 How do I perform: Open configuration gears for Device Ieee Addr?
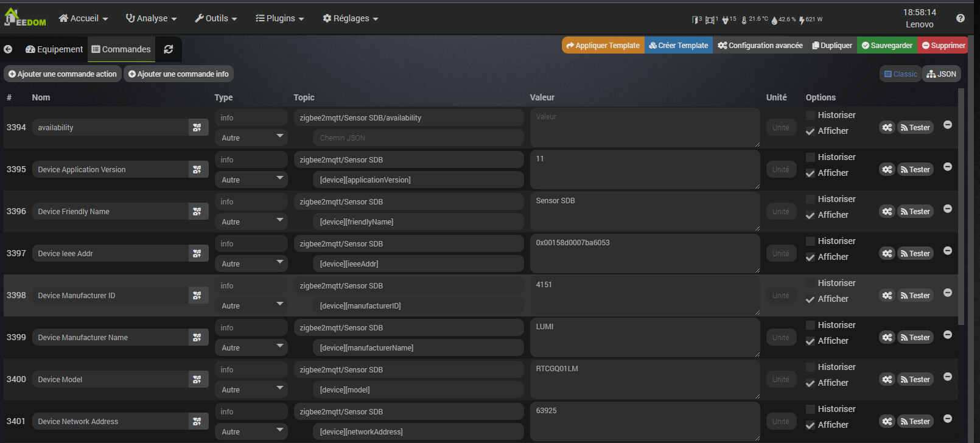[x=887, y=254]
